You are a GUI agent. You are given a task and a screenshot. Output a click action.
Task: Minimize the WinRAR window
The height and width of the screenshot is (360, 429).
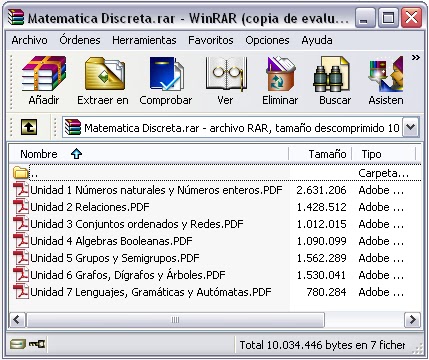pyautogui.click(x=365, y=18)
